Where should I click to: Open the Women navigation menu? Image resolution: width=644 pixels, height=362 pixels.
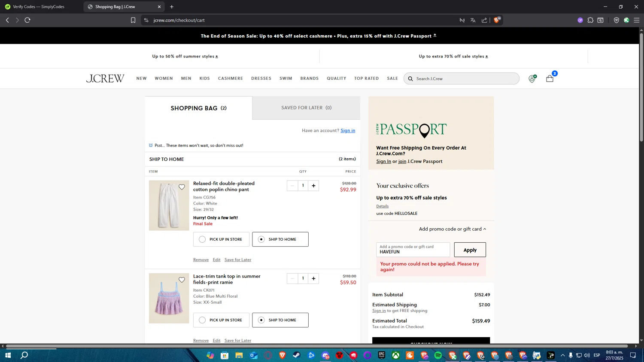pyautogui.click(x=164, y=78)
